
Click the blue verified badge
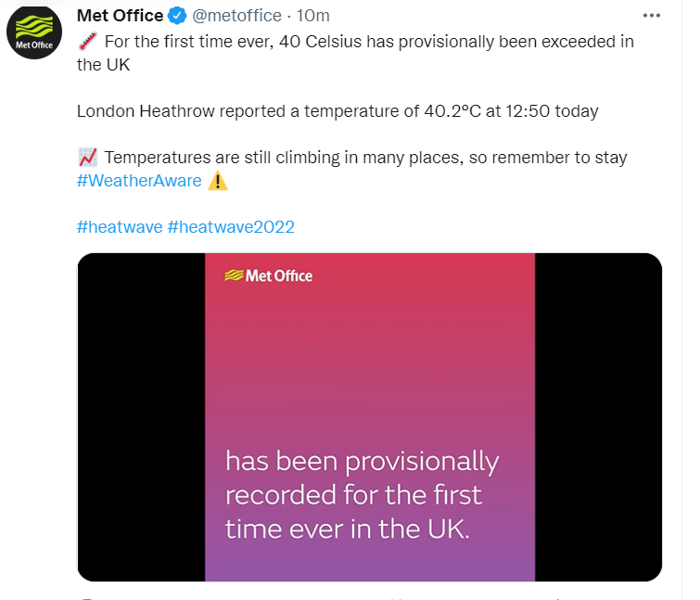pos(177,16)
